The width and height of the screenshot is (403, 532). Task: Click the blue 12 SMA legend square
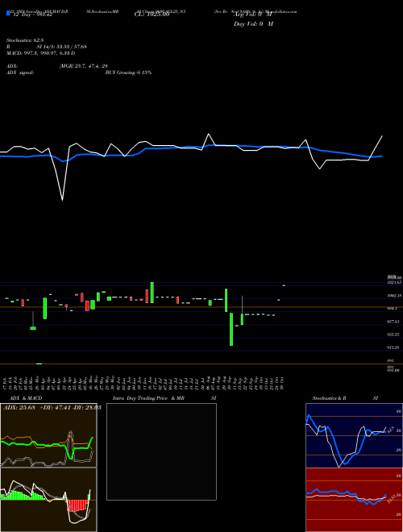coord(9,13)
